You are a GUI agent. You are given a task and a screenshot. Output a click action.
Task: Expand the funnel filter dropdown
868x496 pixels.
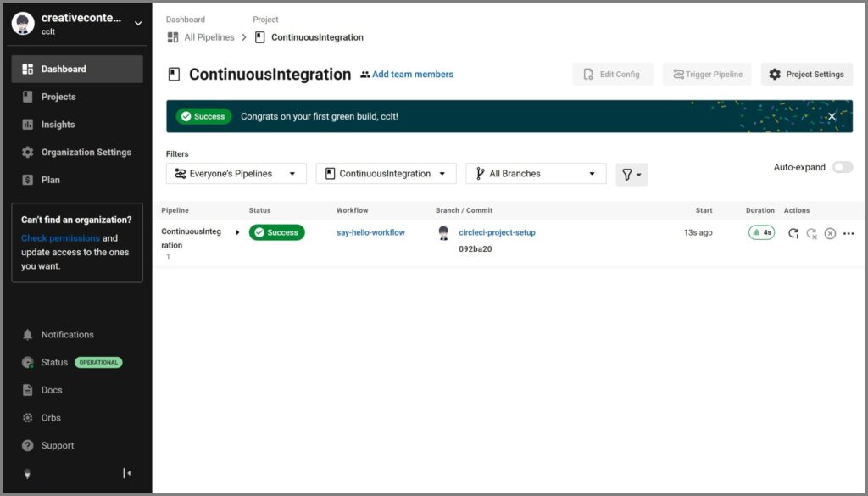tap(632, 175)
